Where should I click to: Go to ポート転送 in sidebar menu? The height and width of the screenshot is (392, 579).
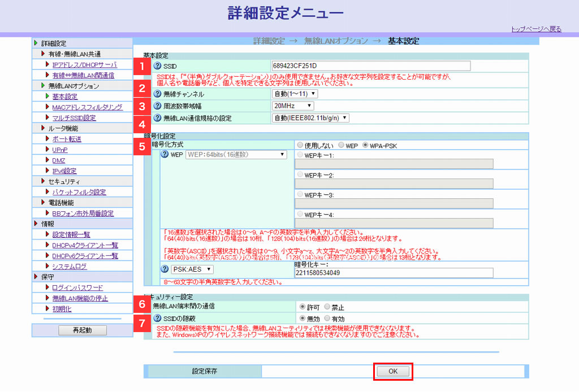pyautogui.click(x=67, y=139)
